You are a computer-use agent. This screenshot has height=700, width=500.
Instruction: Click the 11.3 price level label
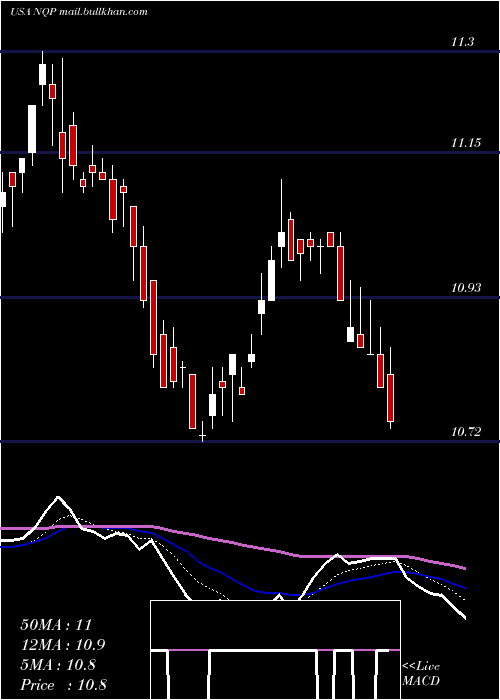(x=462, y=42)
